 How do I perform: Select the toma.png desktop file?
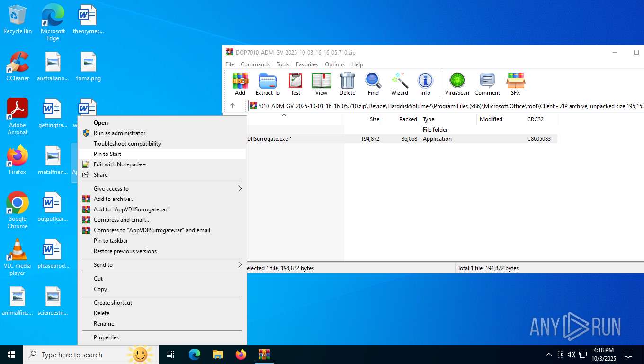[88, 66]
